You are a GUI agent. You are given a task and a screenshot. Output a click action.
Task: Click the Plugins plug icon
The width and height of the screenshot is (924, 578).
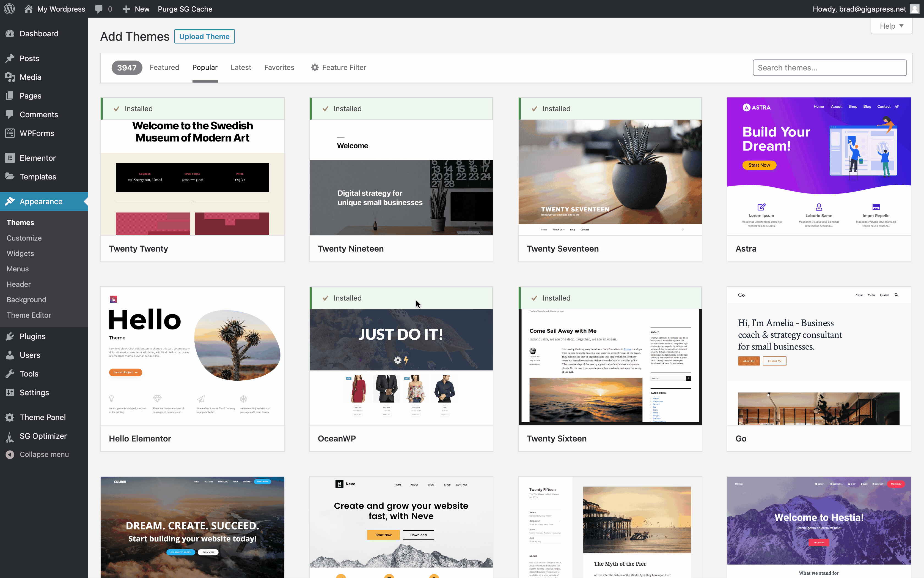tap(10, 336)
